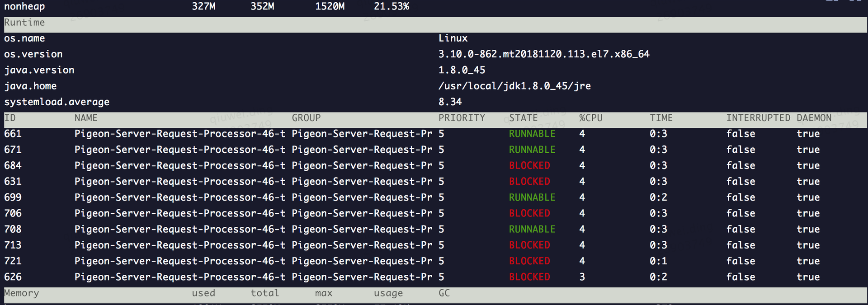Click BLOCKED state of thread 684
The height and width of the screenshot is (305, 868).
click(529, 165)
